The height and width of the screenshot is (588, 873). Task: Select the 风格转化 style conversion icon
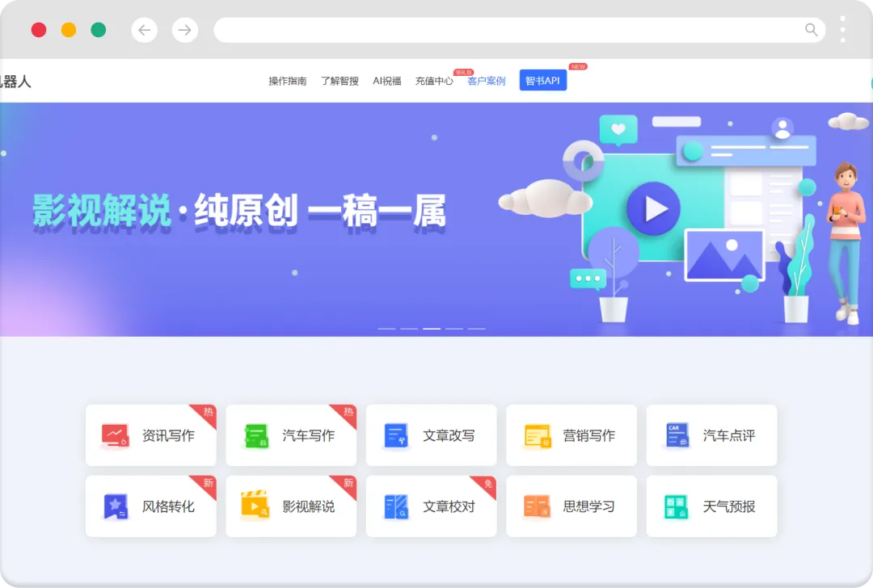click(x=116, y=507)
